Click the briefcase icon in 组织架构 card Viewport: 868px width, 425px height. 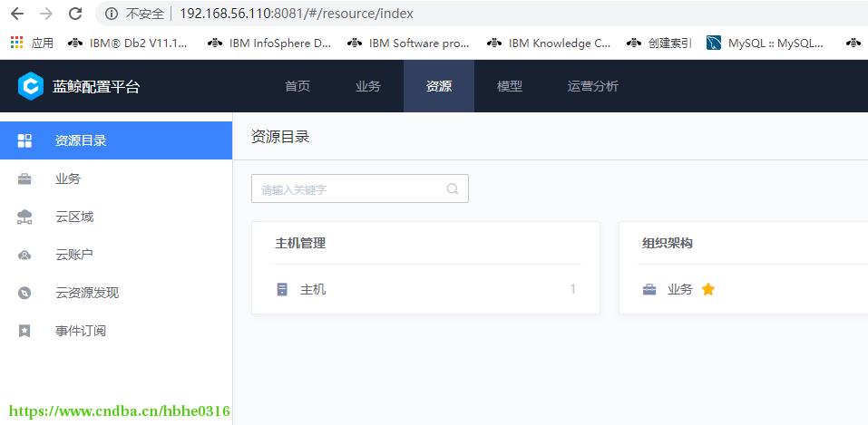[x=649, y=289]
